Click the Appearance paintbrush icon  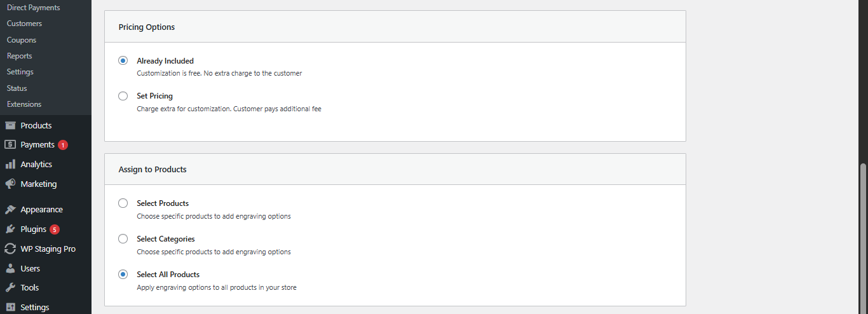pos(10,210)
